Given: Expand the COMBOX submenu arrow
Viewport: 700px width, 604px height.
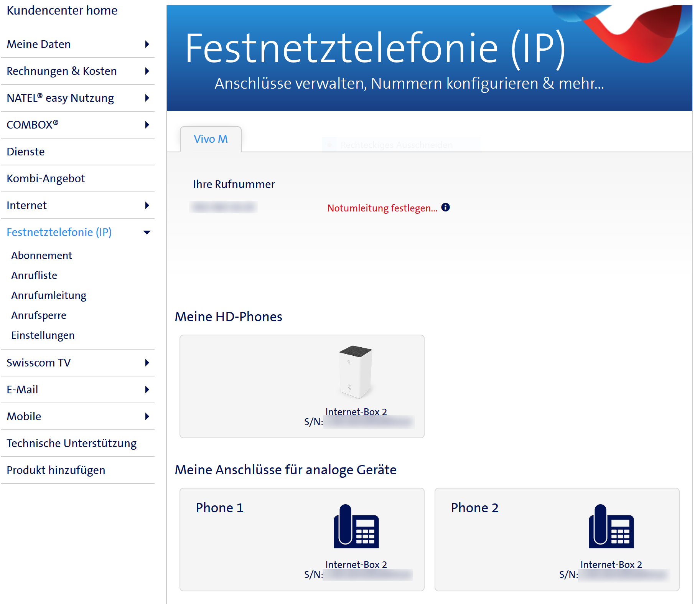Looking at the screenshot, I should (x=147, y=125).
